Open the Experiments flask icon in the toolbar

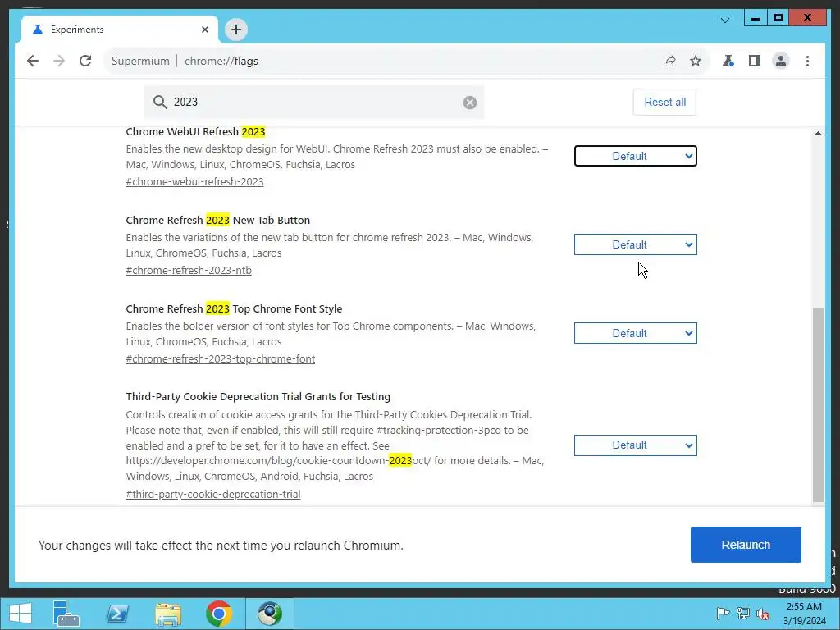tap(728, 61)
